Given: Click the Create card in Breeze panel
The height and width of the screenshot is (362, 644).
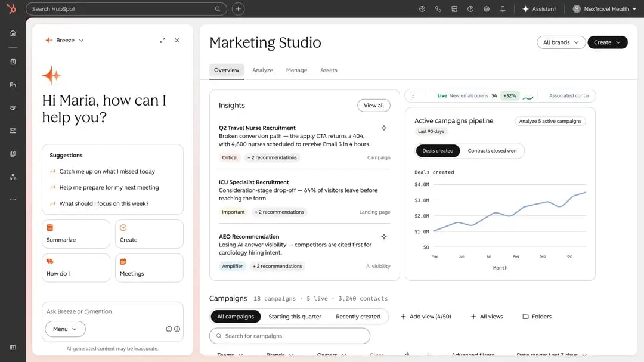Looking at the screenshot, I should click(x=149, y=234).
